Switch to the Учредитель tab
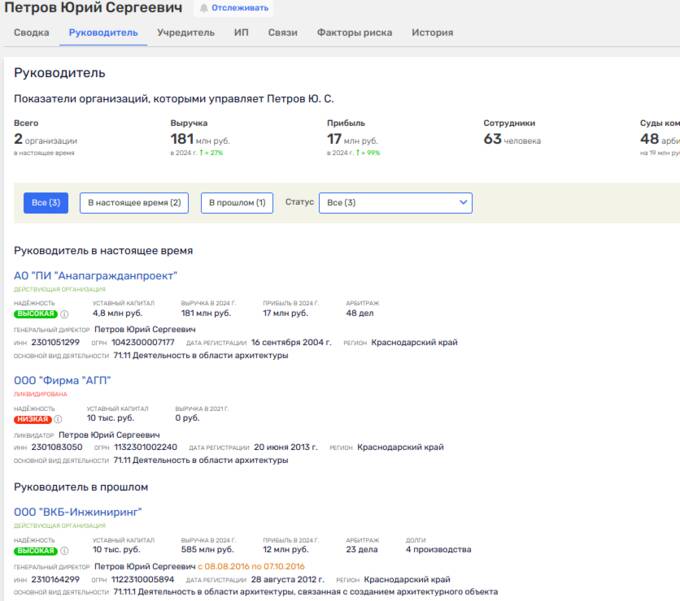Viewport: 680px width, 601px height. tap(186, 33)
